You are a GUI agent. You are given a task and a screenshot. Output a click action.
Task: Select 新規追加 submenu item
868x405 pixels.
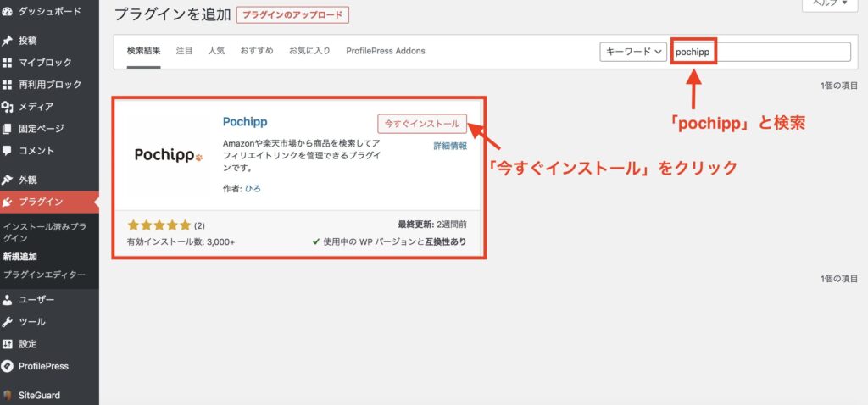point(20,257)
